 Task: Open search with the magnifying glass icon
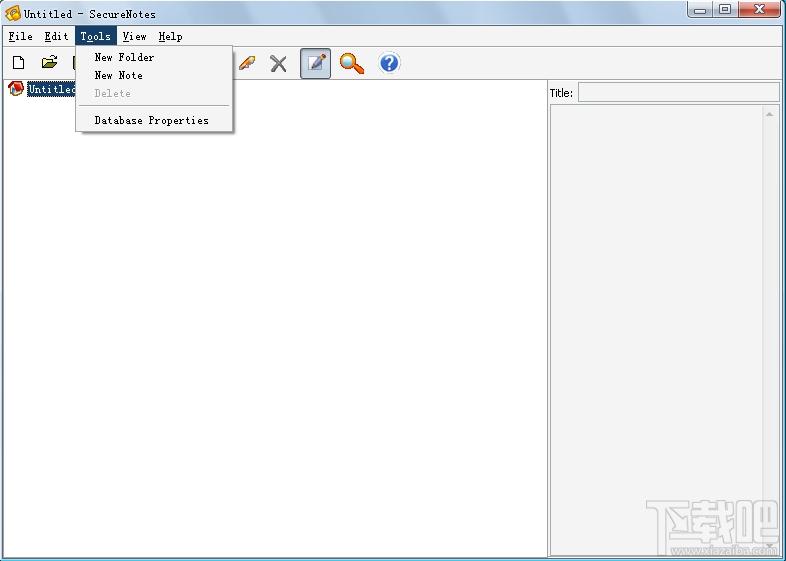coord(352,64)
